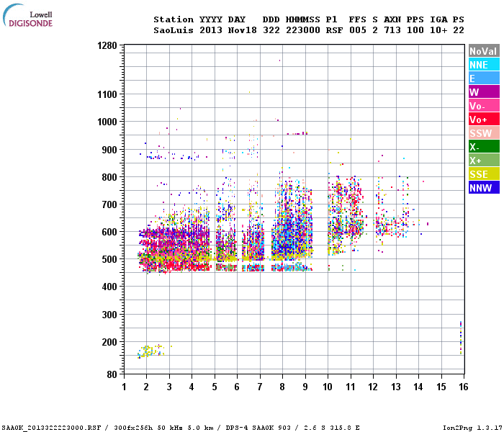Click the x-axis label 13
504x432 pixels.
click(x=396, y=387)
